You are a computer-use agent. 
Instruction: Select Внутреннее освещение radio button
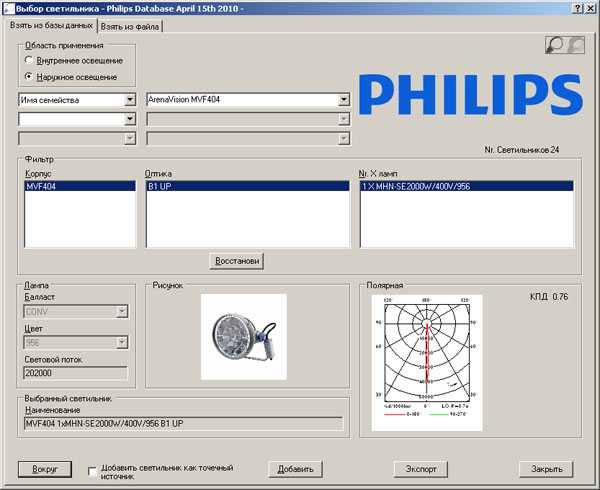[29, 60]
